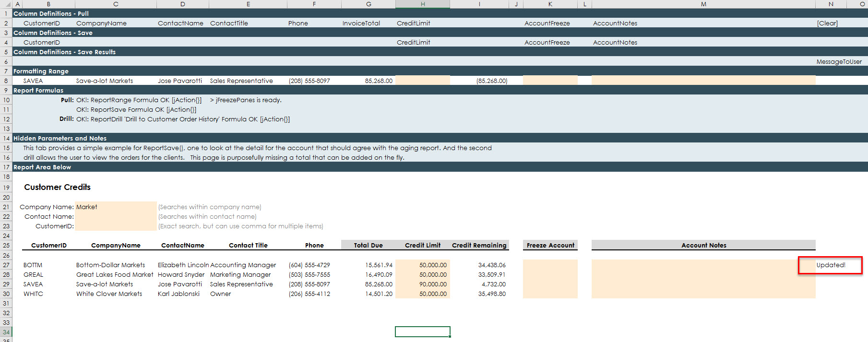This screenshot has height=342, width=868.
Task: Select the "OK!: ReportSave Formula OK" cell
Action: pyautogui.click(x=136, y=109)
